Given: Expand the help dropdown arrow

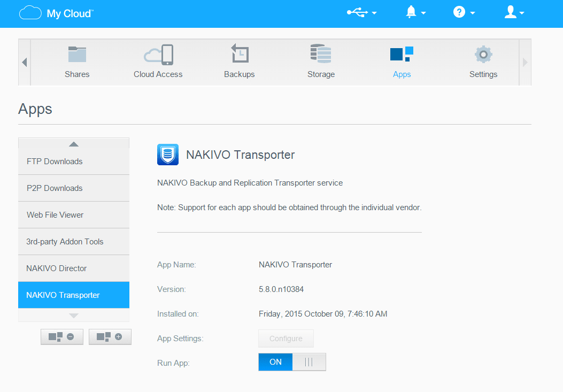Looking at the screenshot, I should [473, 13].
